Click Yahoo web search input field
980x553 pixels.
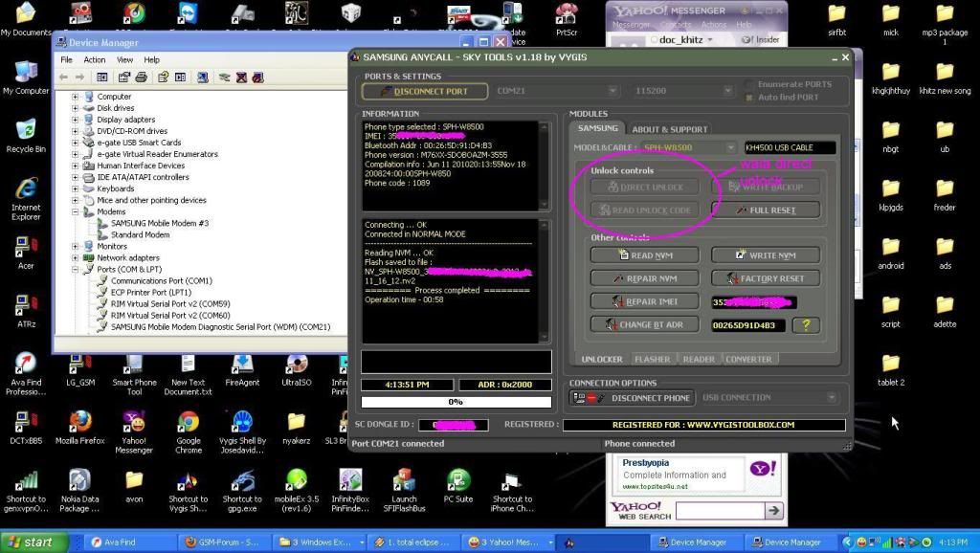point(720,511)
